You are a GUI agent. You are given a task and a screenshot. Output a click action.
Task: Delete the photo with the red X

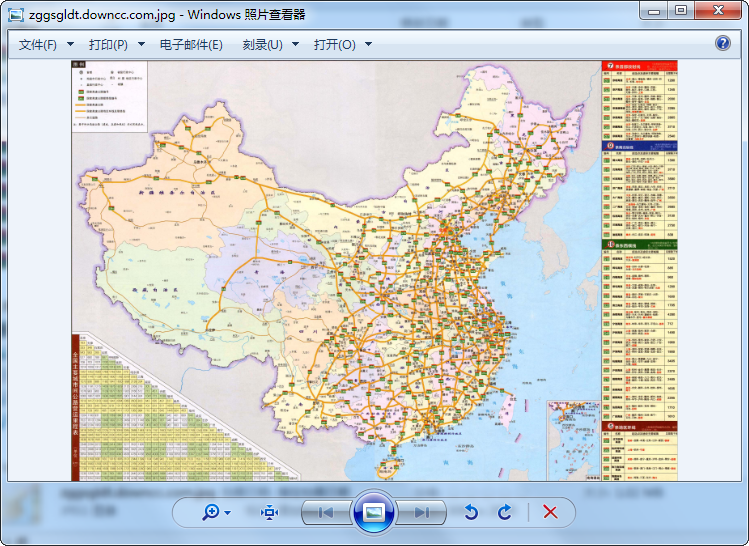[550, 512]
